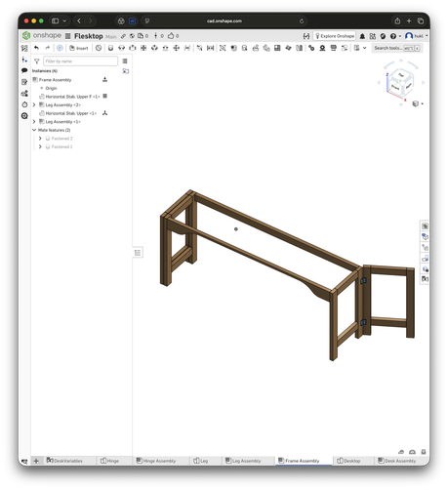This screenshot has height=490, width=448.
Task: Click the pattern icon beside Horizontal Stab. Upper F
Action: 104,97
